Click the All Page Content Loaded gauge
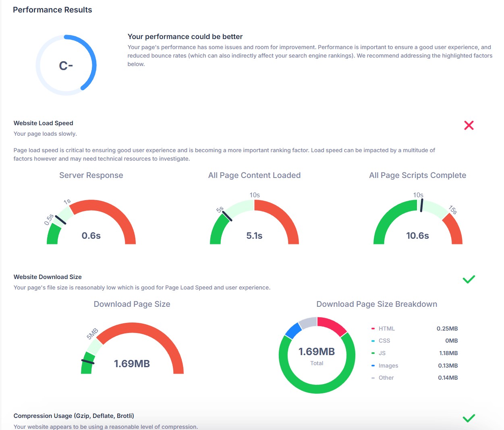The width and height of the screenshot is (504, 430). coord(254,223)
